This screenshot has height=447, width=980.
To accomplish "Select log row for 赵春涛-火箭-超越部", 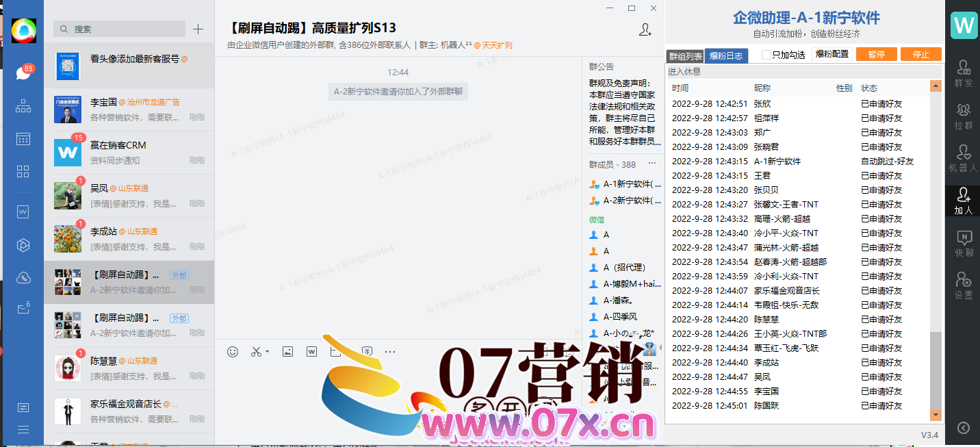I will tap(799, 262).
